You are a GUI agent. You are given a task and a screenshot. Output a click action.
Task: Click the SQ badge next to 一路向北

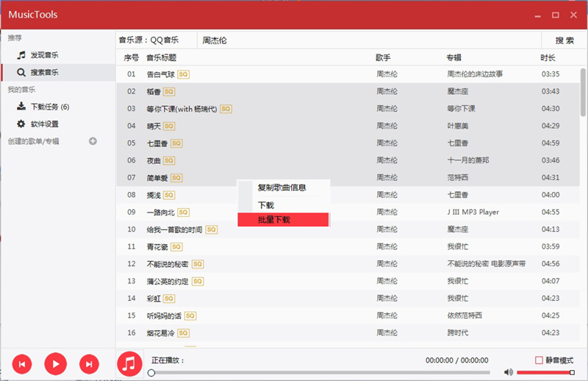[x=183, y=213]
